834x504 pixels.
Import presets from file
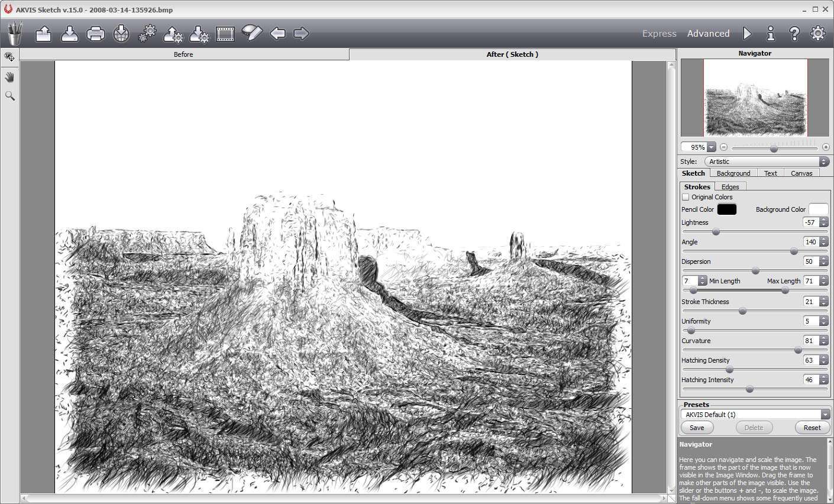click(173, 33)
